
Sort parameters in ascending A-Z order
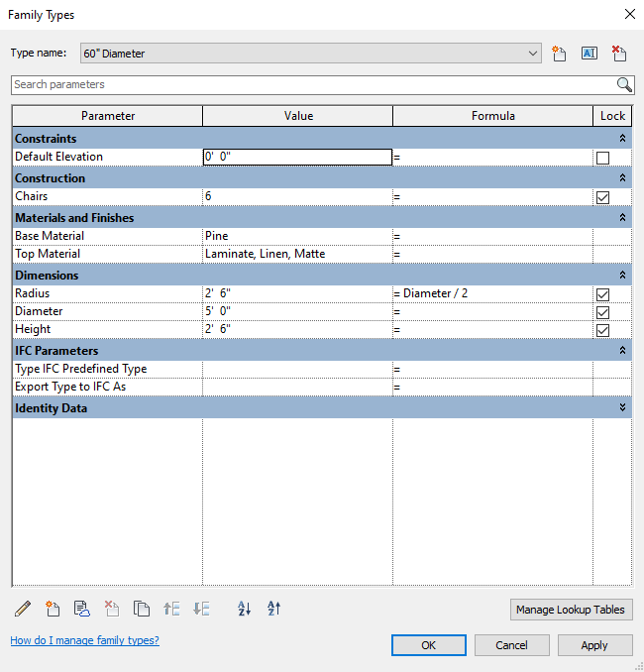(245, 609)
